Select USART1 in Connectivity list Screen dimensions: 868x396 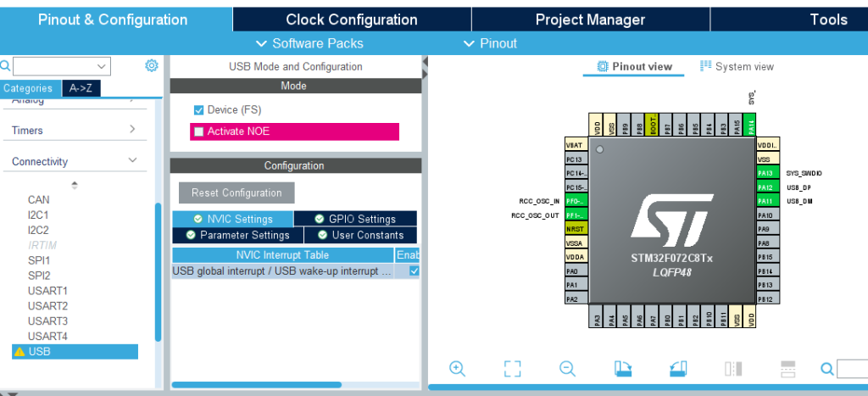(x=47, y=291)
